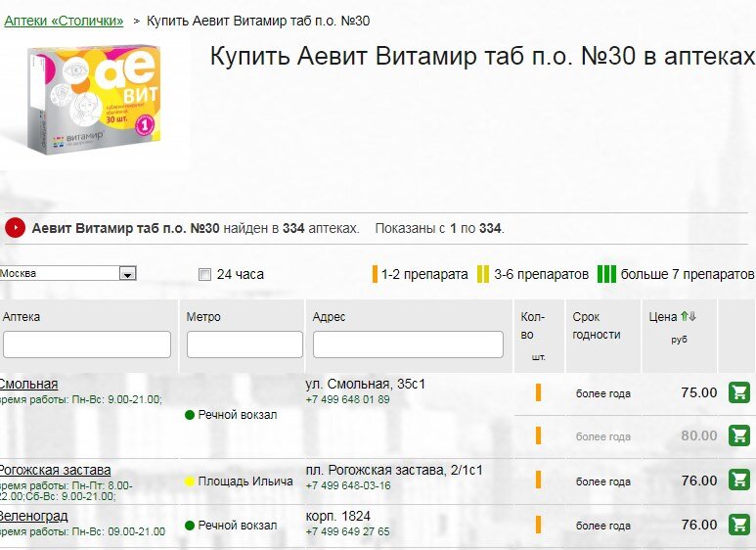Open the Москва city dropdown

click(x=68, y=273)
